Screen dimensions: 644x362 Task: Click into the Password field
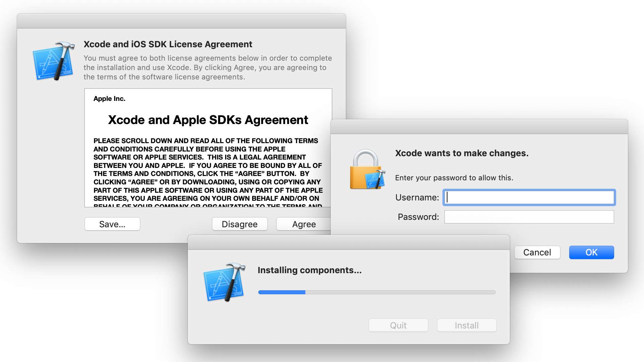click(x=529, y=217)
